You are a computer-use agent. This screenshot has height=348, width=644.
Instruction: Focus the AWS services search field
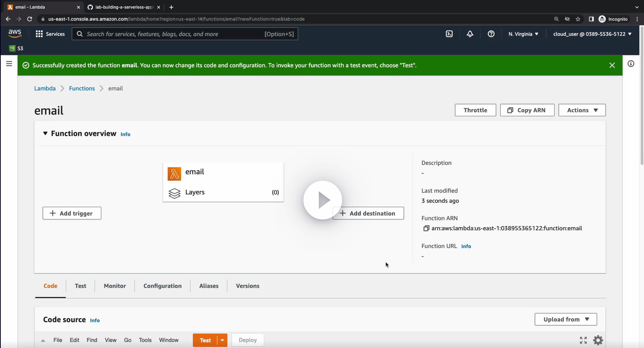(x=185, y=34)
